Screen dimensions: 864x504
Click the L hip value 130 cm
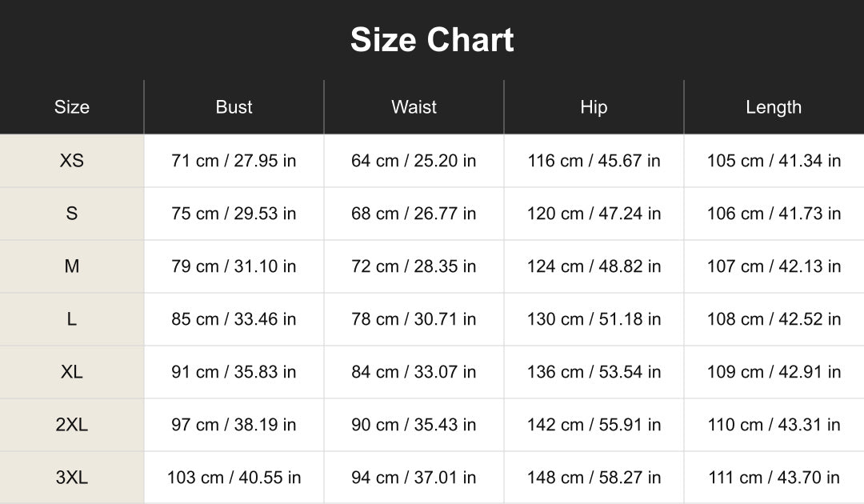click(x=594, y=319)
